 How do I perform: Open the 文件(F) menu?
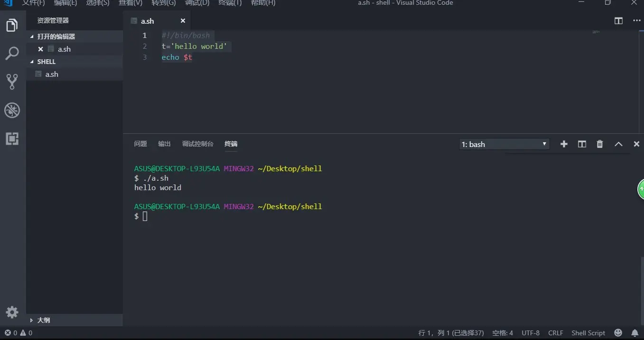pos(33,3)
